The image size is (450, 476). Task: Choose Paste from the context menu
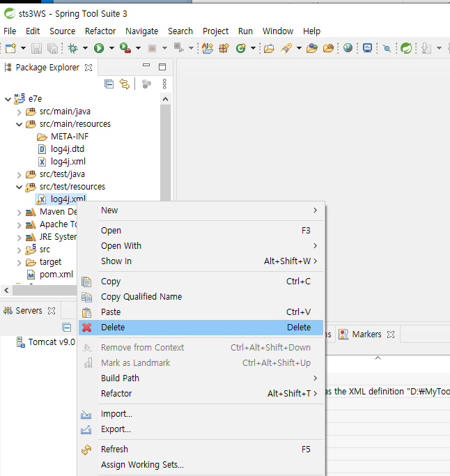201,312
